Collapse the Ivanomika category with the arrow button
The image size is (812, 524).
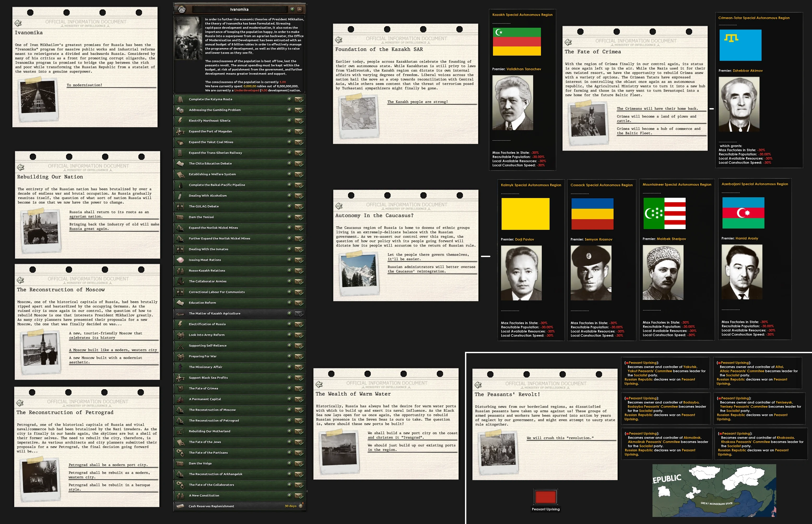click(299, 9)
